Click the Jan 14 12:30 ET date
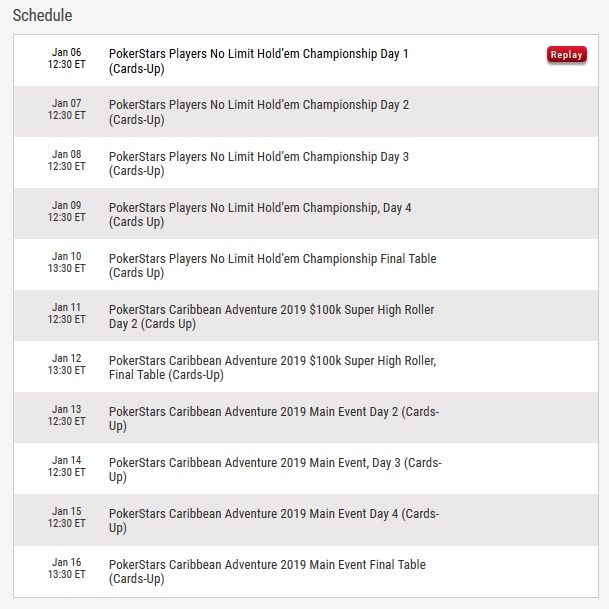This screenshot has width=609, height=609. pyautogui.click(x=66, y=466)
